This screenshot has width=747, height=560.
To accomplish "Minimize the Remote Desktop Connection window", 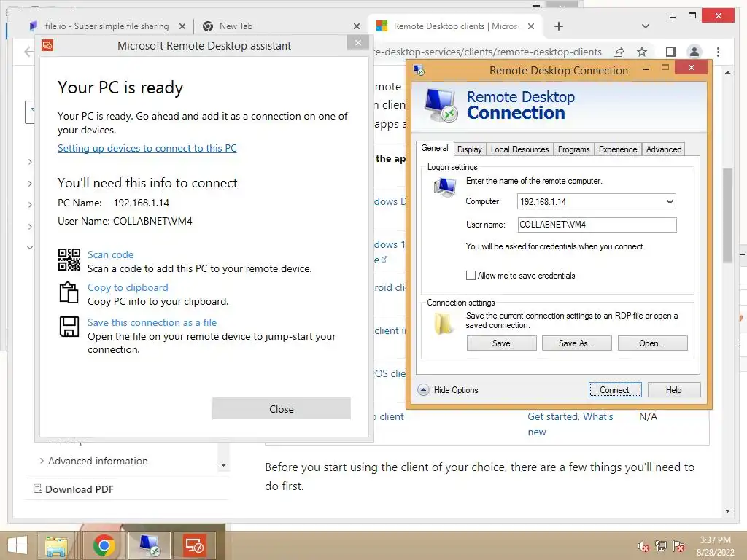I will click(x=645, y=69).
